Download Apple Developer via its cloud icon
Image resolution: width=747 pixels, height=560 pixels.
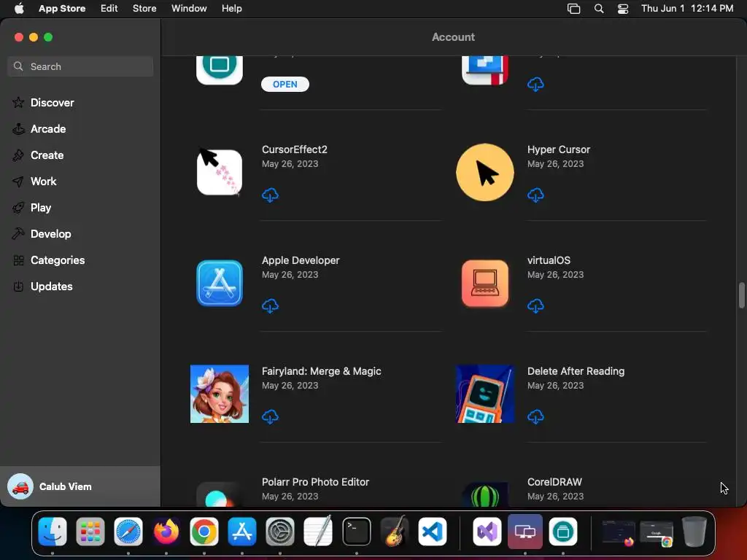pos(270,306)
